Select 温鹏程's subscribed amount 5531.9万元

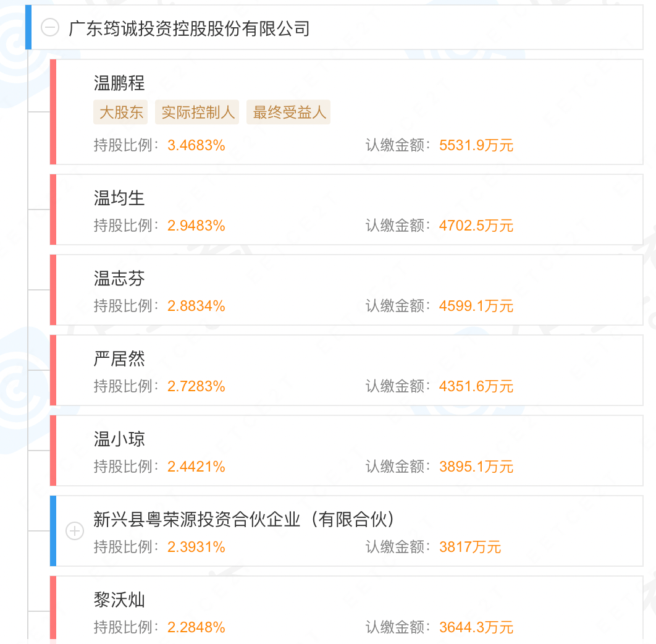[476, 146]
